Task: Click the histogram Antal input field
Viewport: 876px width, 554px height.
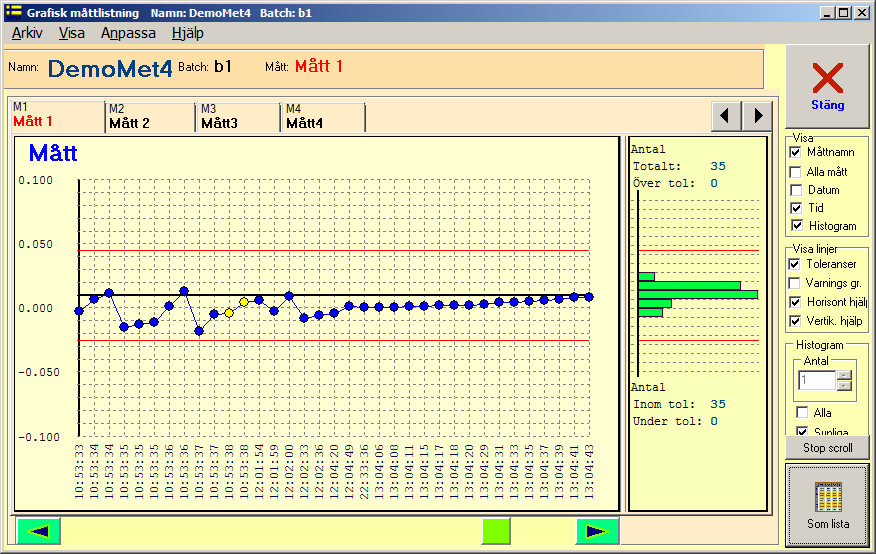Action: pyautogui.click(x=817, y=381)
